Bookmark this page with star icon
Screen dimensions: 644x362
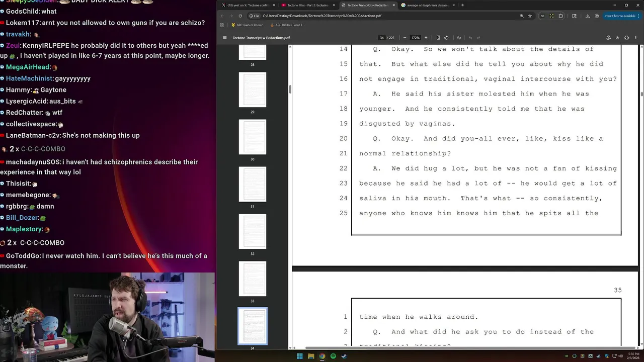[530, 16]
